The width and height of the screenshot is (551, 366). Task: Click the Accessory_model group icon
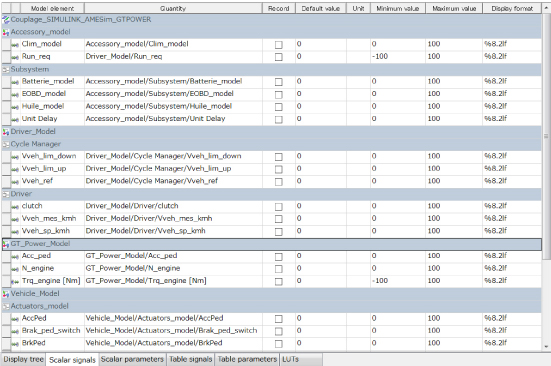pyautogui.click(x=6, y=32)
